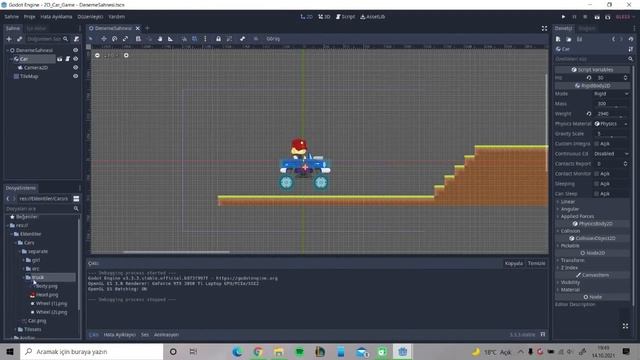Expand the Linear section in Inspector
640x360 pixels.
pyautogui.click(x=567, y=202)
